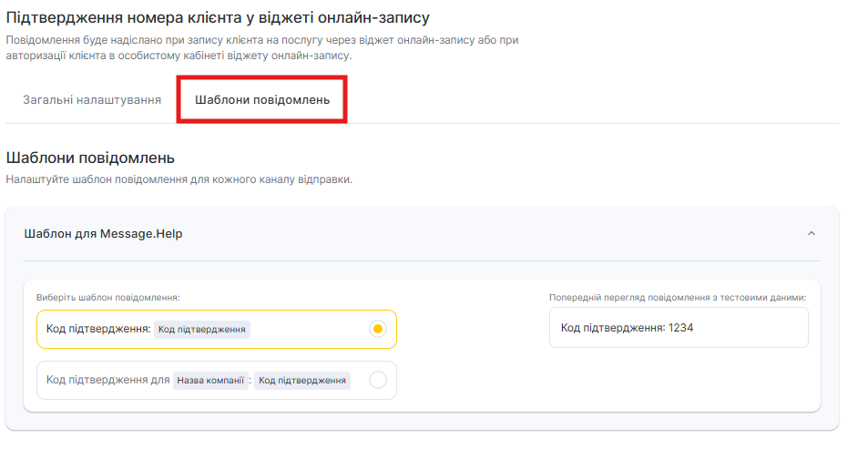Viewport: 868px width, 449px height.
Task: Switch to the "Загальні налаштування" tab
Action: pos(92,99)
